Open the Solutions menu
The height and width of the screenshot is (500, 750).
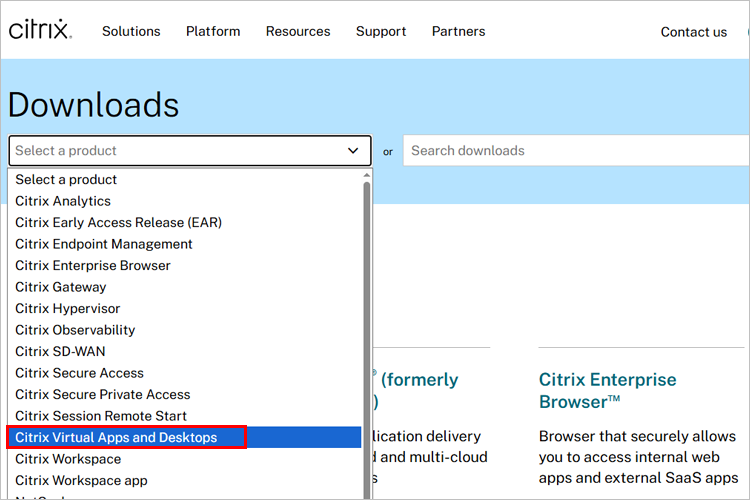pyautogui.click(x=131, y=31)
